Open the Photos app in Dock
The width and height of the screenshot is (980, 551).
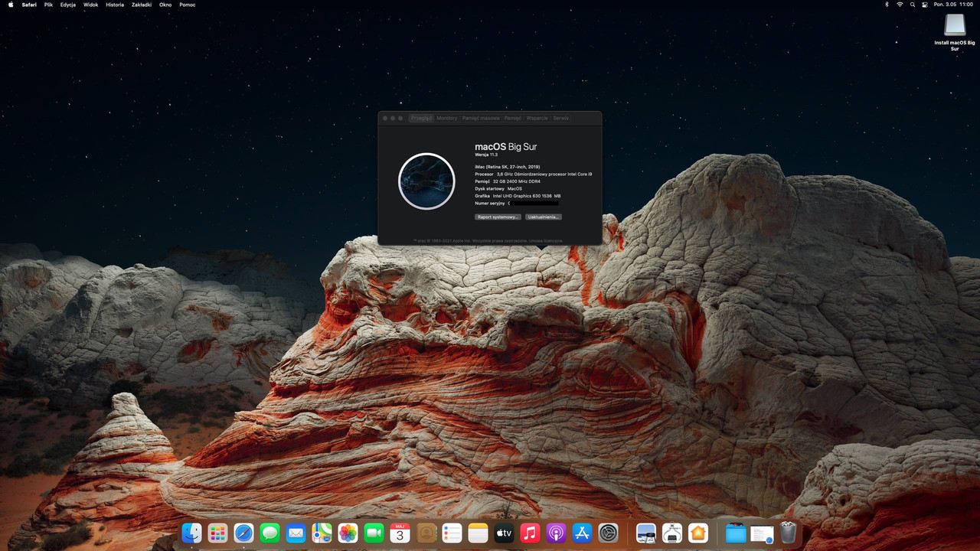(x=348, y=533)
